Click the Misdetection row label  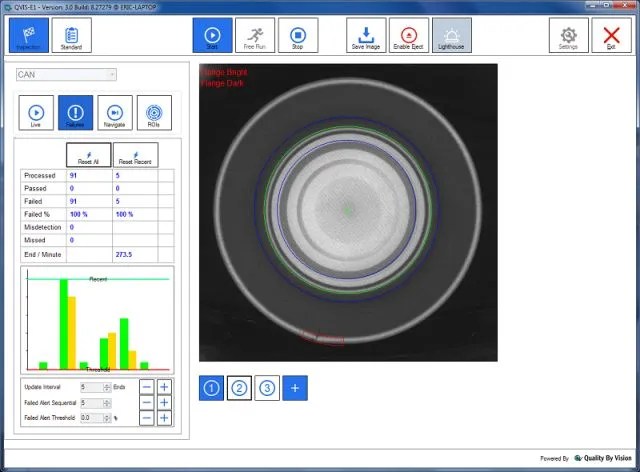coord(42,227)
